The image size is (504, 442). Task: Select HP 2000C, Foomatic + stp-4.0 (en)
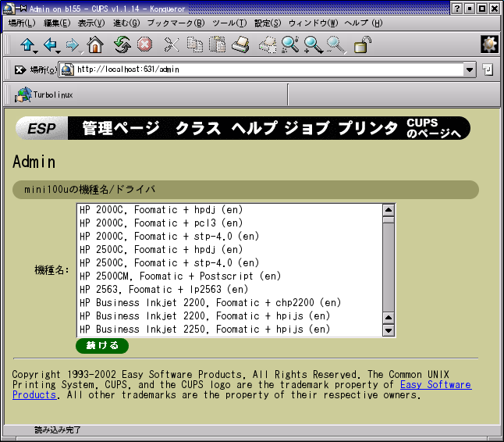tap(229, 236)
